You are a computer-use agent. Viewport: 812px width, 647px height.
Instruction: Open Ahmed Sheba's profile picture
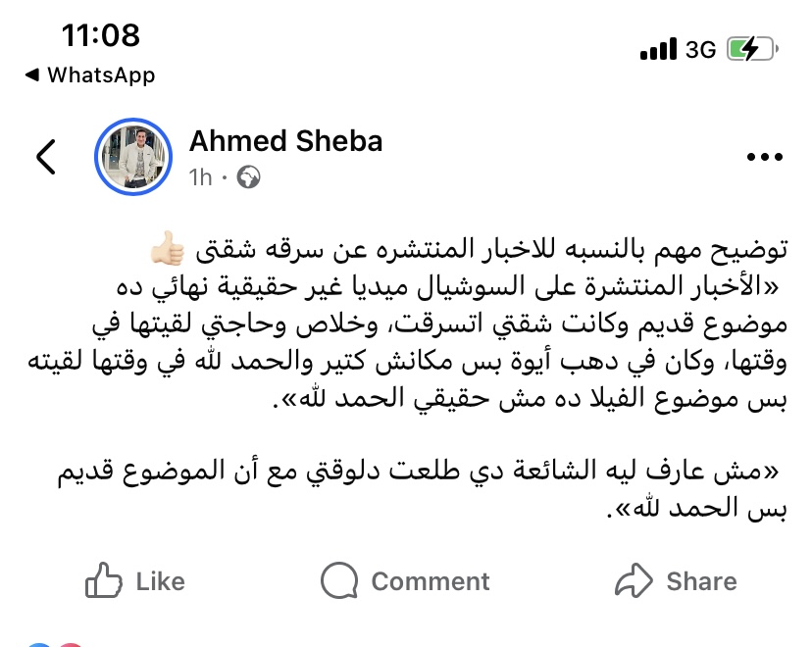click(x=133, y=157)
